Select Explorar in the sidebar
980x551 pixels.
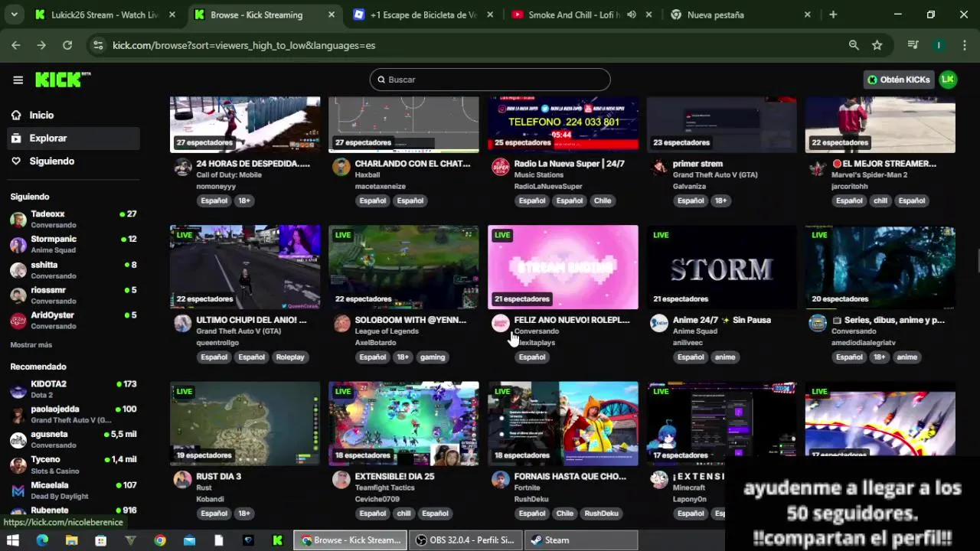[73, 139]
